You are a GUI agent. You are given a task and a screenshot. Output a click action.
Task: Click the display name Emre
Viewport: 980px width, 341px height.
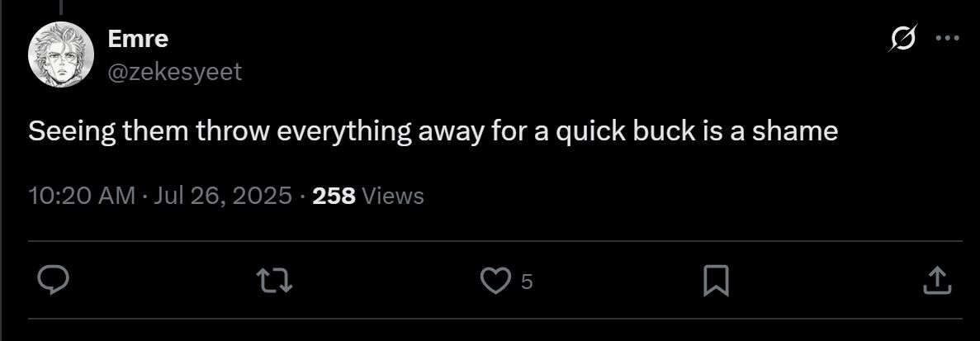point(138,38)
